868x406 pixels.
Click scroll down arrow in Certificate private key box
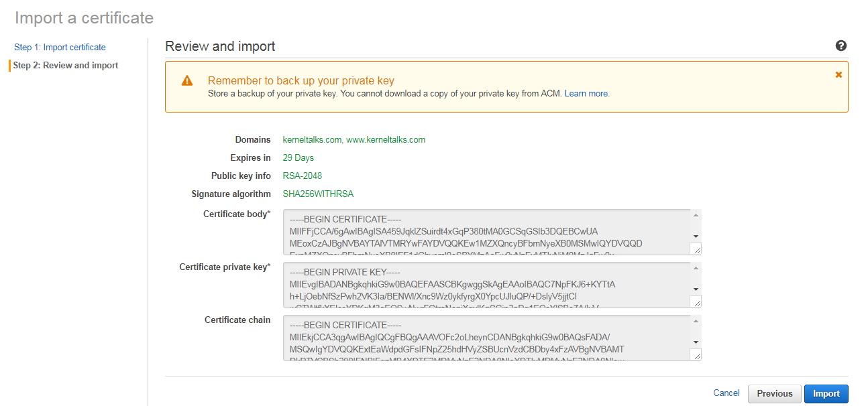pyautogui.click(x=696, y=289)
